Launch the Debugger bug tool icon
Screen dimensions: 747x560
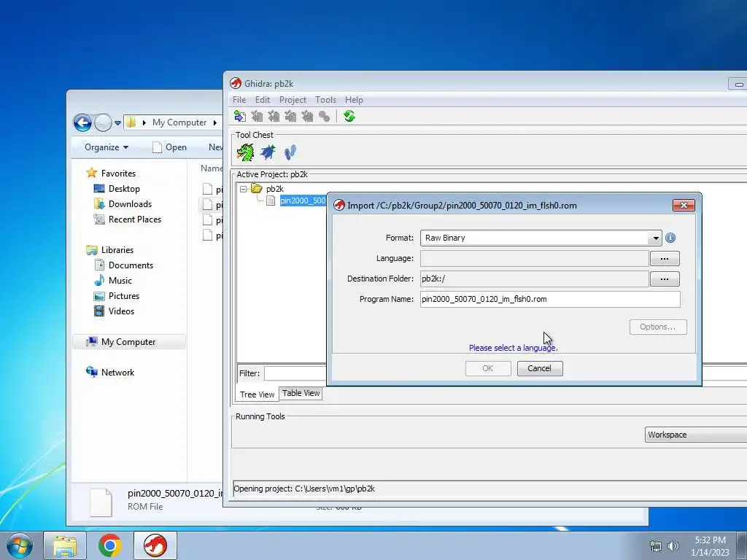point(268,152)
